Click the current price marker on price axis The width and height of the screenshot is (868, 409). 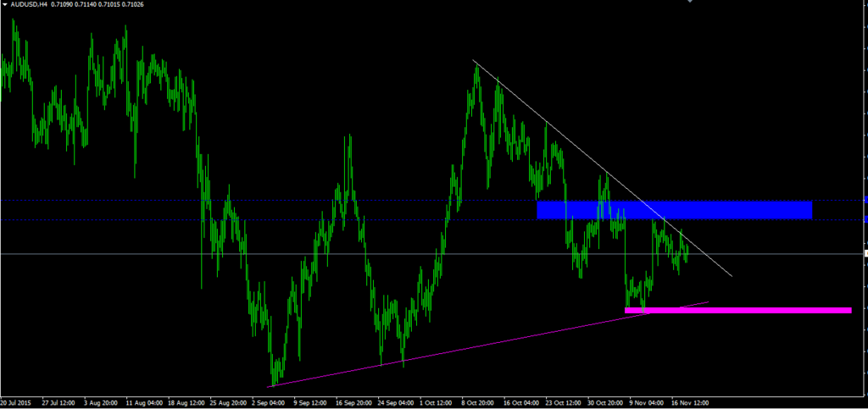click(865, 253)
